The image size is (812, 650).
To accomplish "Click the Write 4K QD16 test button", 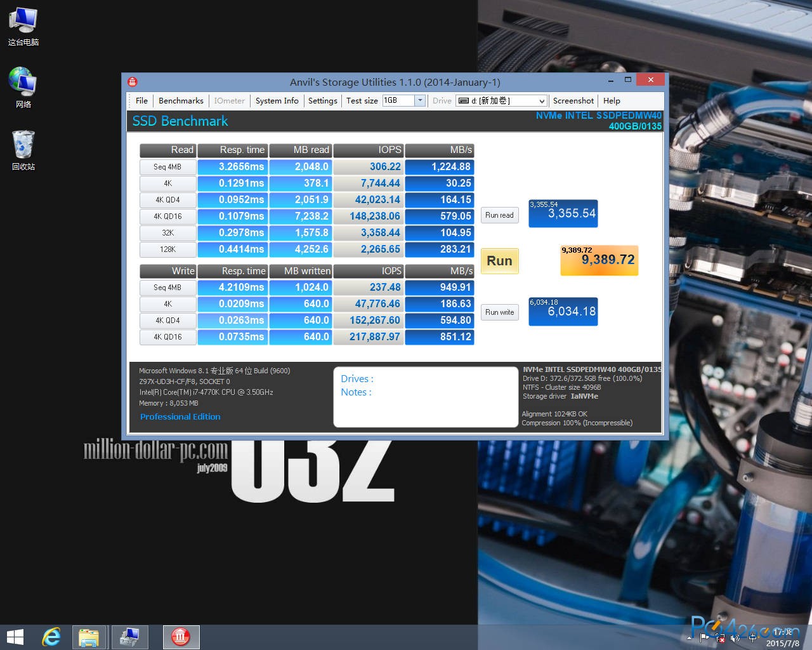I will [167, 337].
